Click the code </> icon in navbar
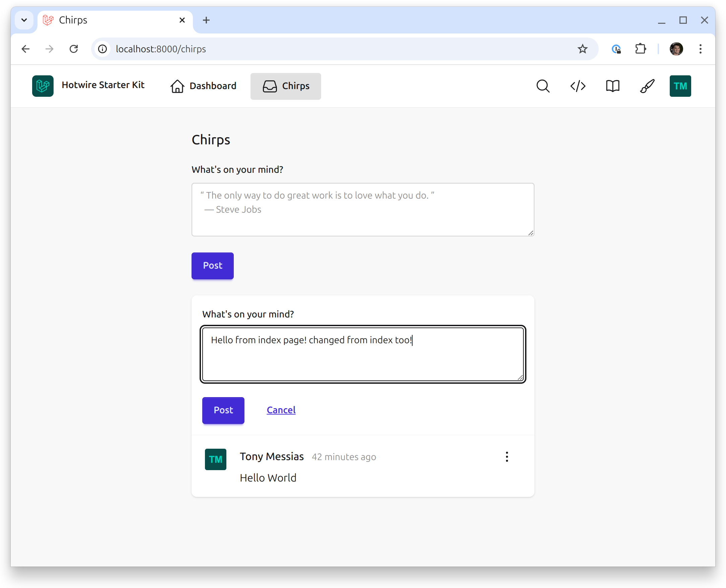726x588 pixels. (577, 86)
